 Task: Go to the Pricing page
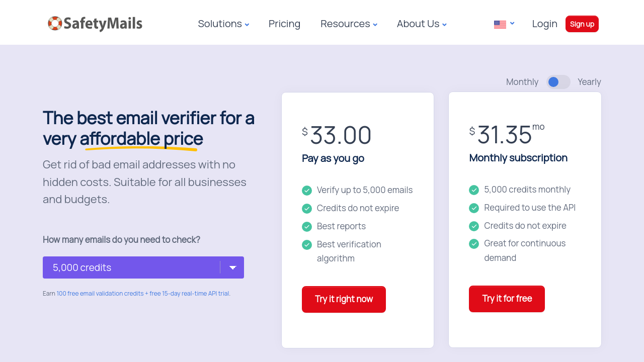click(x=284, y=24)
